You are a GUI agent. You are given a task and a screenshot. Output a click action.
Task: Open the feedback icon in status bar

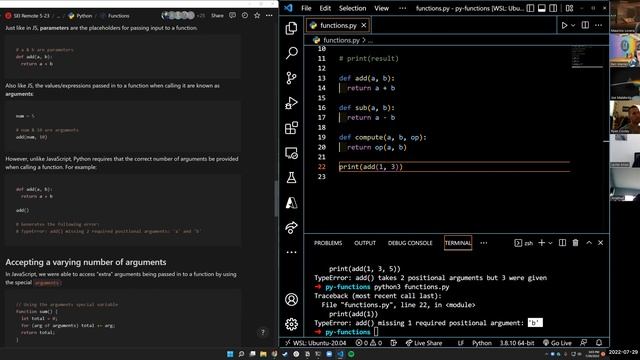[584, 343]
